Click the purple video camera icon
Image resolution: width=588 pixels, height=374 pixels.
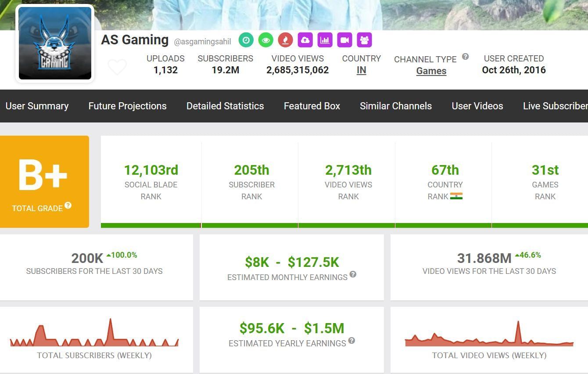coord(344,40)
